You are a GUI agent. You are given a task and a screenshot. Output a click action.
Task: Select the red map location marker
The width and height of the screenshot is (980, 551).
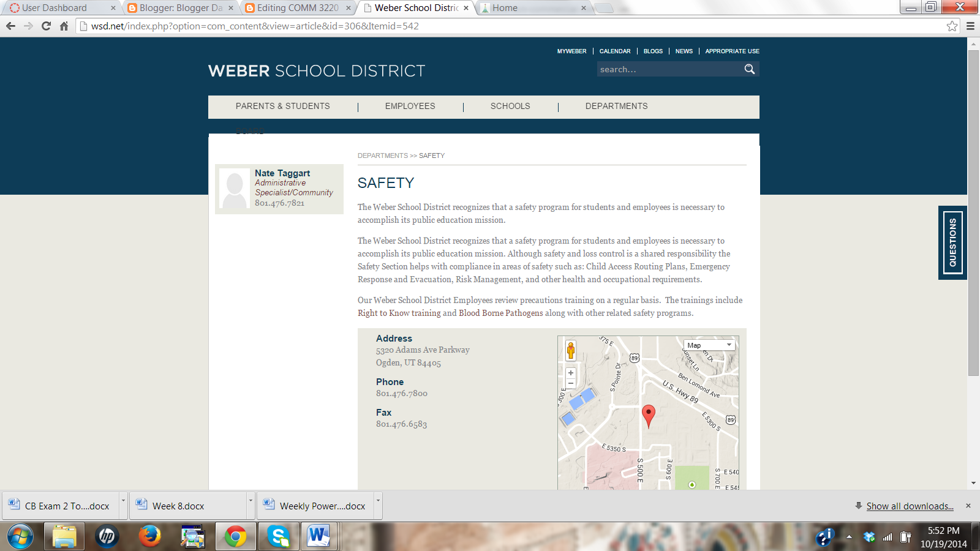point(648,416)
